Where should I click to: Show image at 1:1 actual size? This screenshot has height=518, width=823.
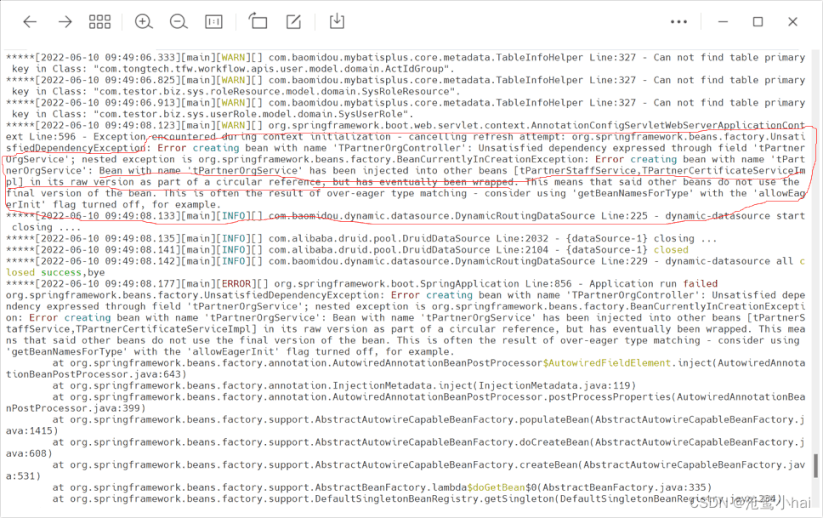click(213, 21)
